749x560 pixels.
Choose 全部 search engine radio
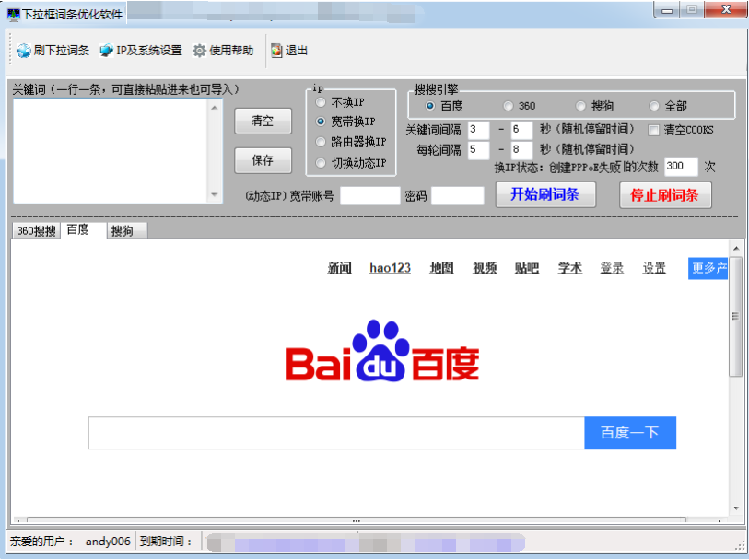pos(654,106)
